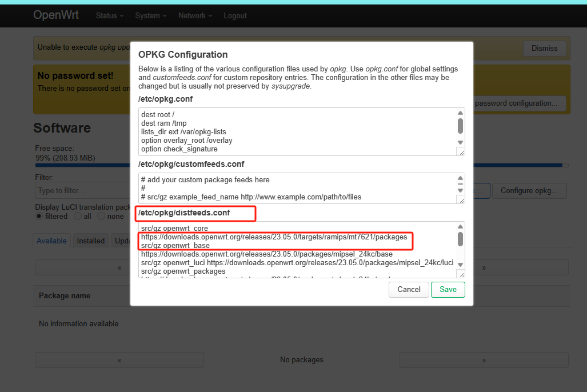Viewport: 587px width, 392px height.
Task: Click scroll-up arrow of opkg.conf textarea
Action: pos(461,113)
